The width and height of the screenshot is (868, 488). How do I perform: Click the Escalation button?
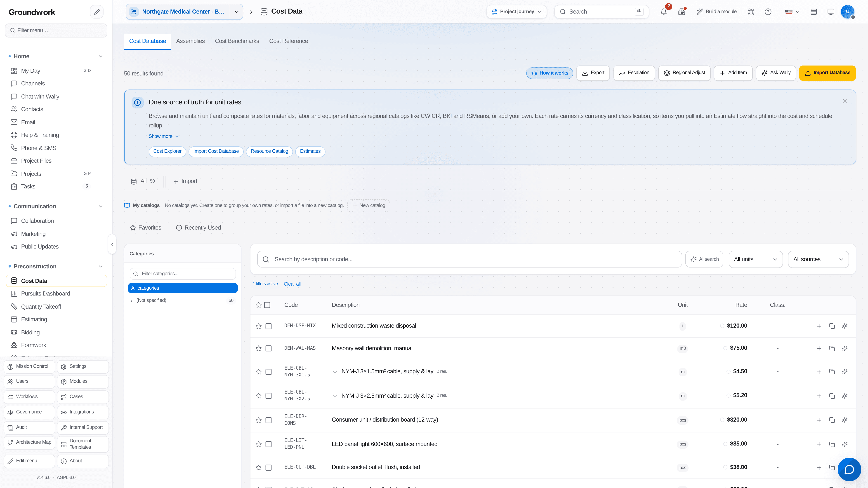(x=634, y=73)
